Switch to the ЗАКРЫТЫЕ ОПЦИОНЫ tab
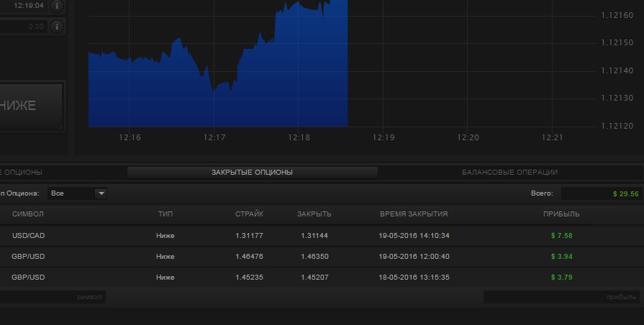The height and width of the screenshot is (325, 644). coord(252,173)
